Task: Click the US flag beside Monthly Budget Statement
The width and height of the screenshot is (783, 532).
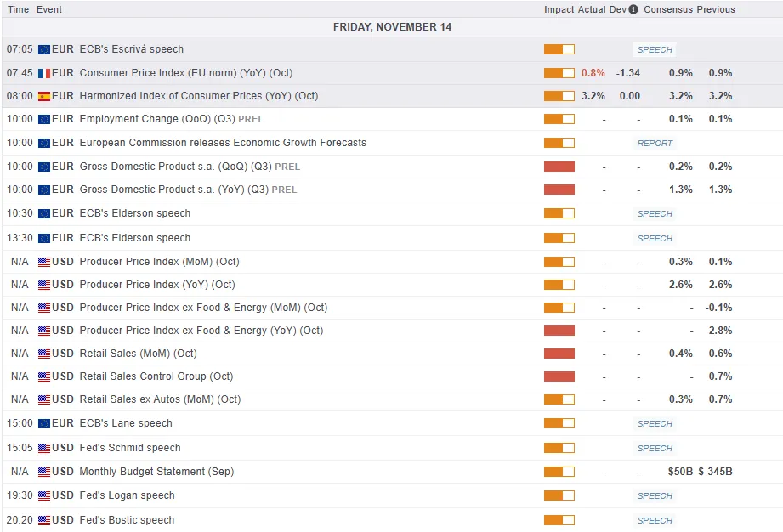Action: click(x=44, y=472)
